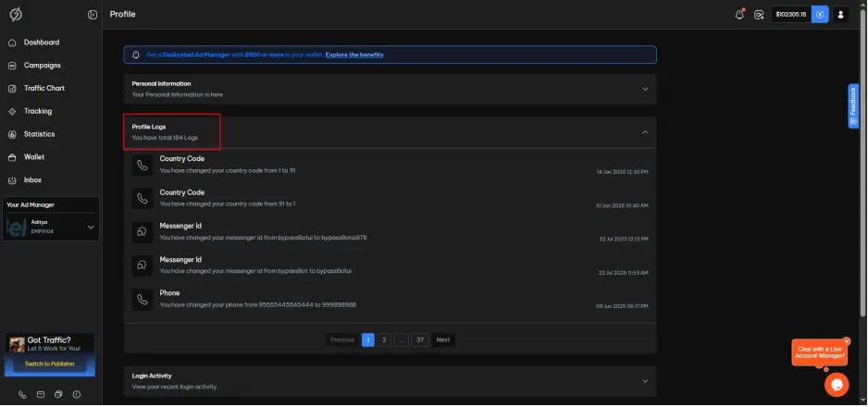Click phone icon of the Phone log entry
The height and width of the screenshot is (407, 868).
143,299
